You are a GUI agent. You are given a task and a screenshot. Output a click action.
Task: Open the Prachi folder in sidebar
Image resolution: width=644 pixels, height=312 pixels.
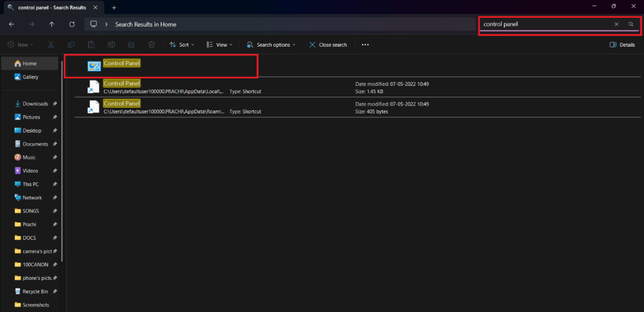(x=25, y=225)
